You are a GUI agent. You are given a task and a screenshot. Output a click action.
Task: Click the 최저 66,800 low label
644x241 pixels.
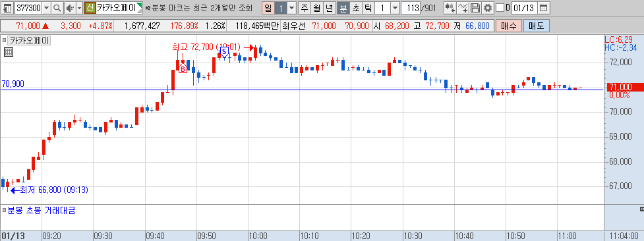[54, 190]
